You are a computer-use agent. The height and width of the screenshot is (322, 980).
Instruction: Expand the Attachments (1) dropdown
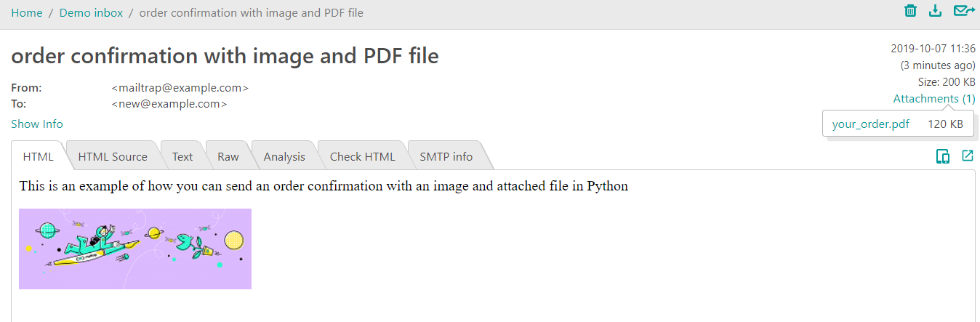[x=934, y=99]
